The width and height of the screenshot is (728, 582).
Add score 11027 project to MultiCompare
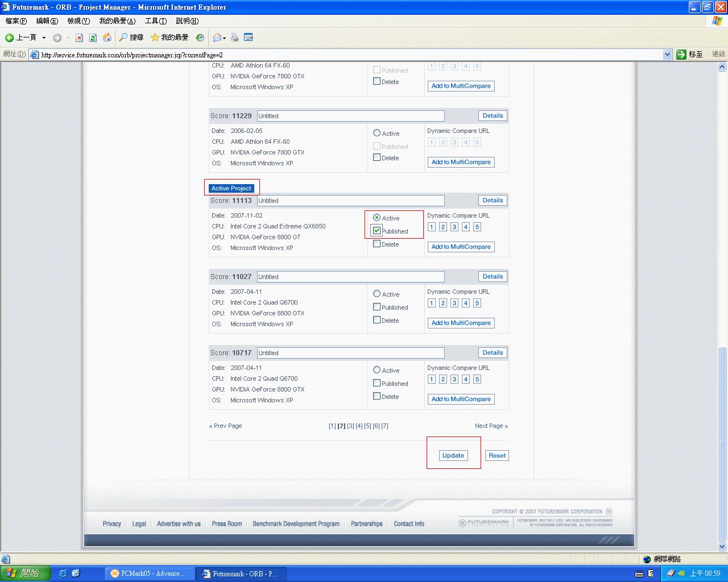tap(461, 323)
